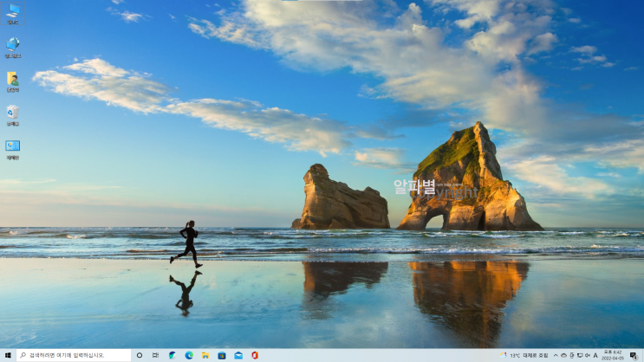This screenshot has height=362, width=644.
Task: Select the This PC desktop icon
Action: [x=13, y=14]
